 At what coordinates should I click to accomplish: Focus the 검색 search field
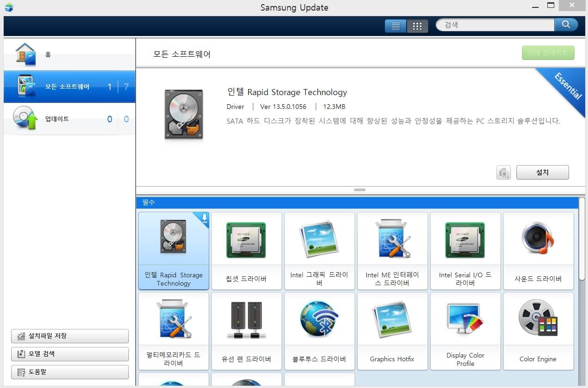(495, 25)
